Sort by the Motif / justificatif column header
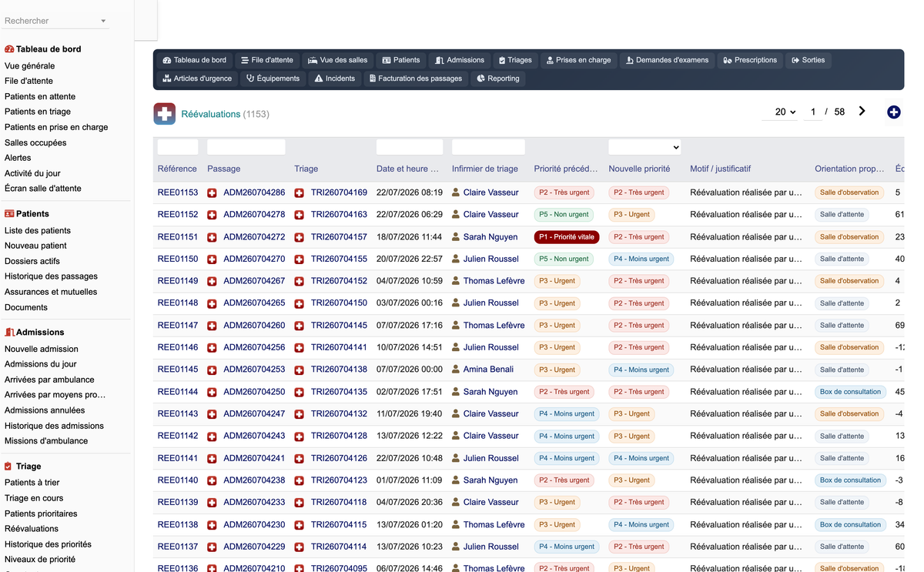The height and width of the screenshot is (572, 924). 721,169
